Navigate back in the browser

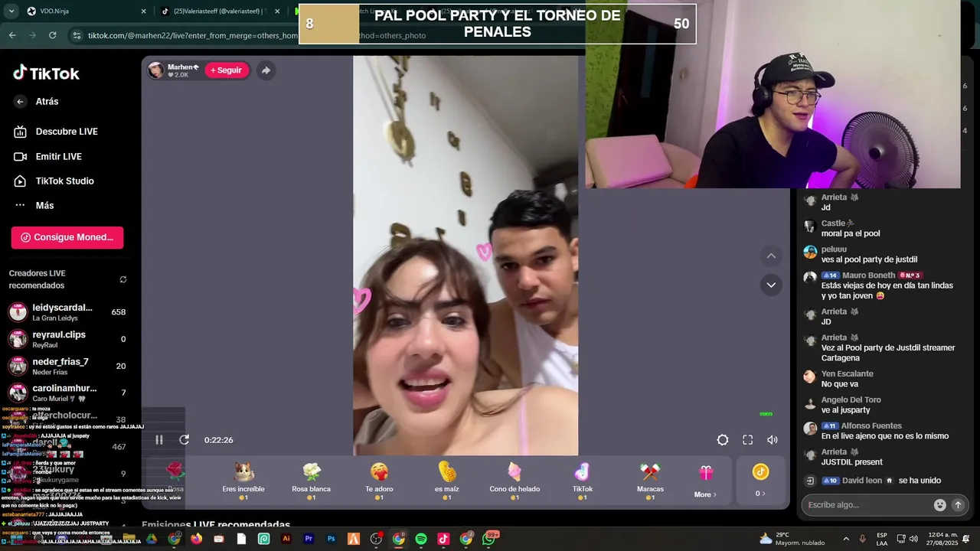click(12, 35)
